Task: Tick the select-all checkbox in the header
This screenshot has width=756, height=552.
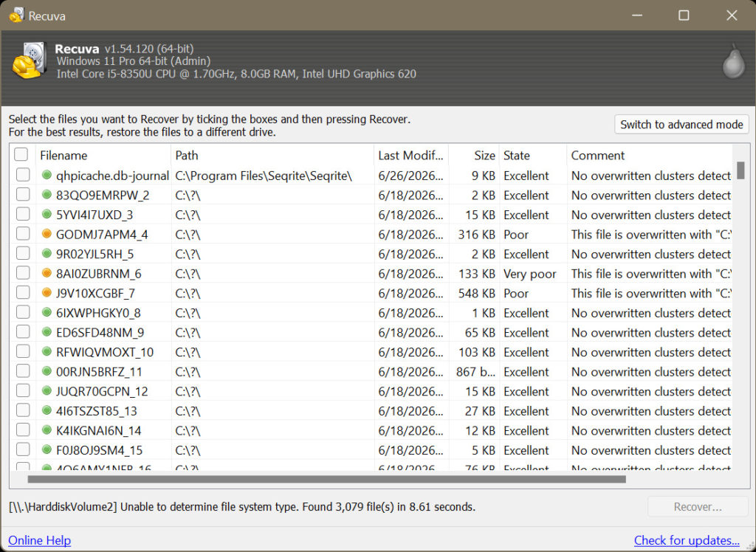Action: 21,155
